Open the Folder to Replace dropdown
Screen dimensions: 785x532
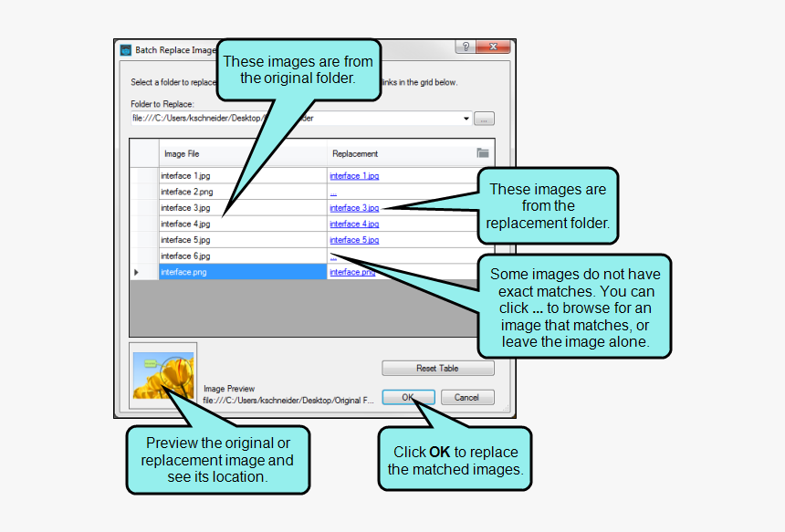coord(466,119)
